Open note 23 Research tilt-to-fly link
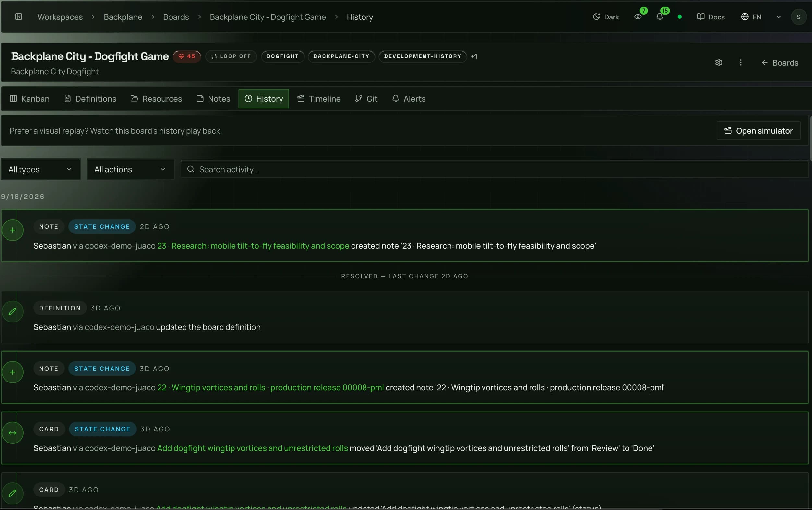 [253, 246]
